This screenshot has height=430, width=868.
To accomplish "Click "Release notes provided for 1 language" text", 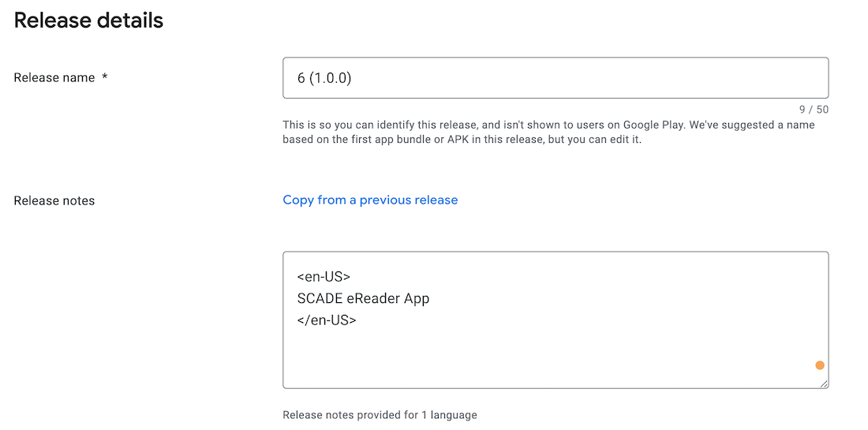I will click(x=380, y=415).
